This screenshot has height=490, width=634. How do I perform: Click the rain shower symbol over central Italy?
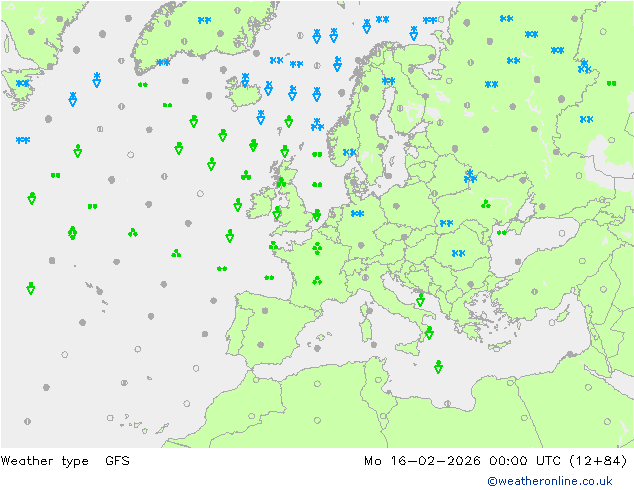(420, 300)
